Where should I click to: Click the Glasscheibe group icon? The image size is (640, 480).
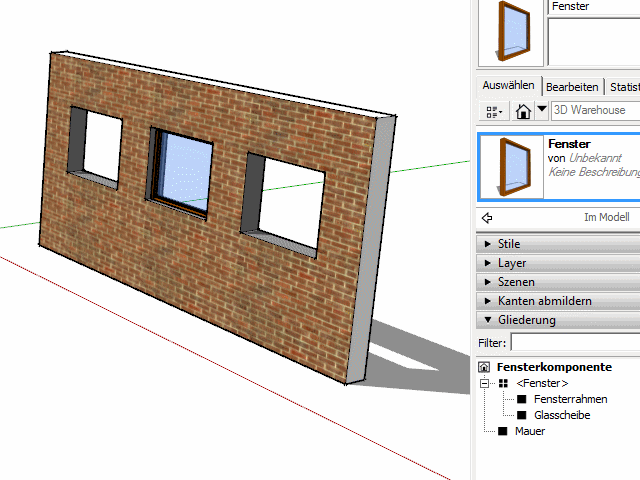point(521,415)
